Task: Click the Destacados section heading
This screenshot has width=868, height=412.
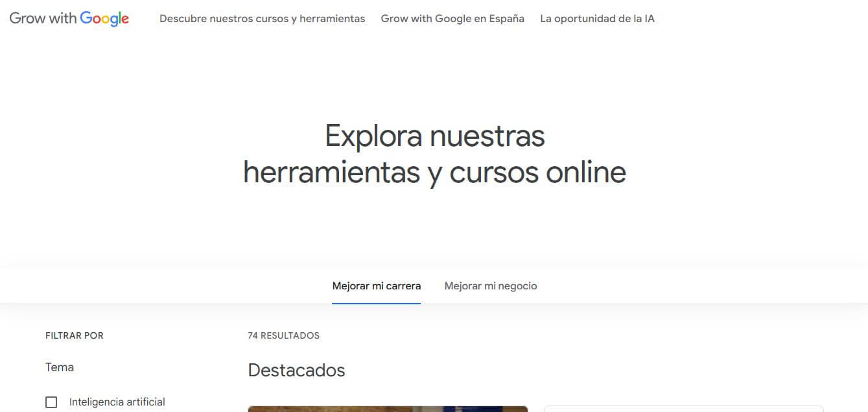Action: [x=296, y=370]
